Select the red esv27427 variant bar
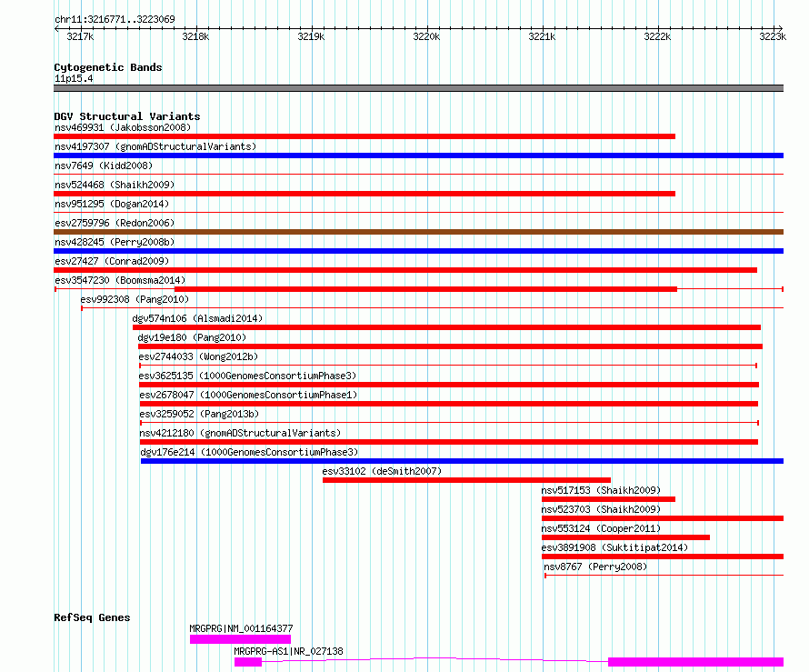 point(405,270)
